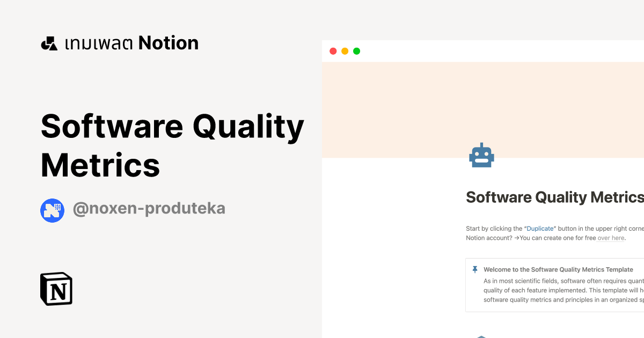
Task: Open the @noxen-produteka creator profile
Action: click(149, 208)
